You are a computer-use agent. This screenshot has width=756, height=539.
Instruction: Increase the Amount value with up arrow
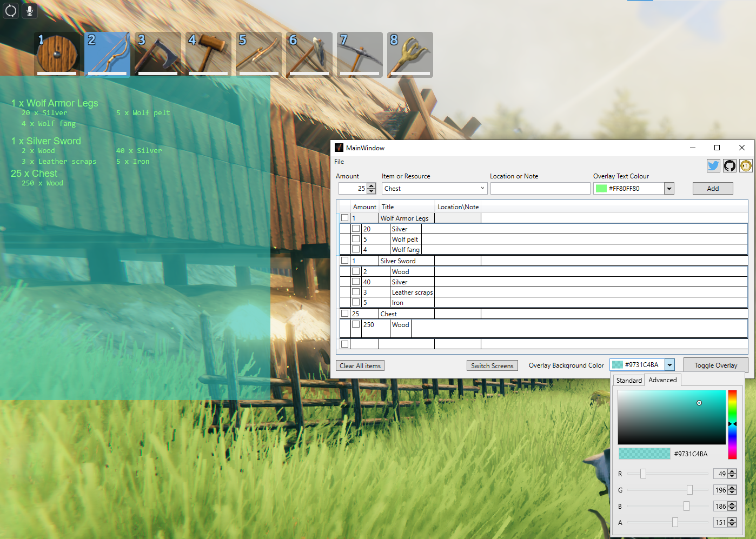click(x=371, y=185)
